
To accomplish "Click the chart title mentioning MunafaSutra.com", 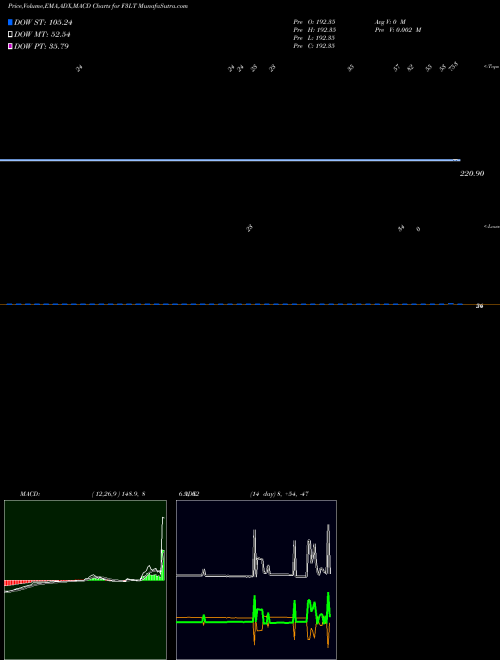I will click(98, 6).
